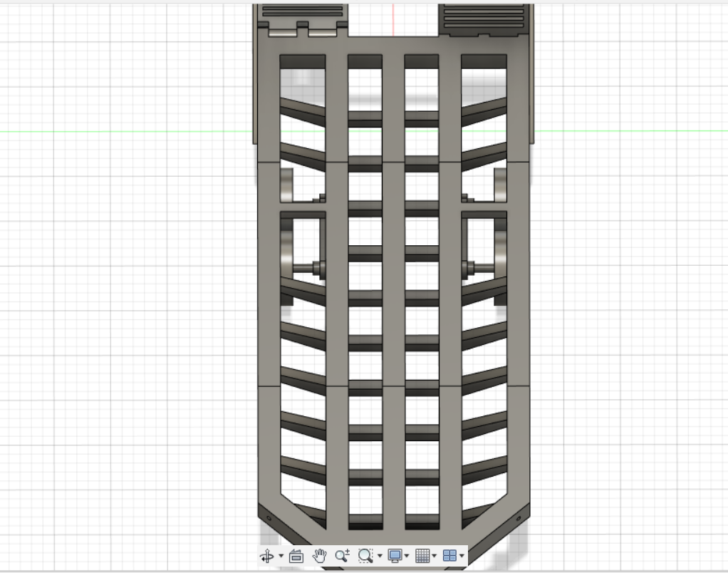Expand the Display Settings dropdown arrow
728x573 pixels.
point(407,556)
